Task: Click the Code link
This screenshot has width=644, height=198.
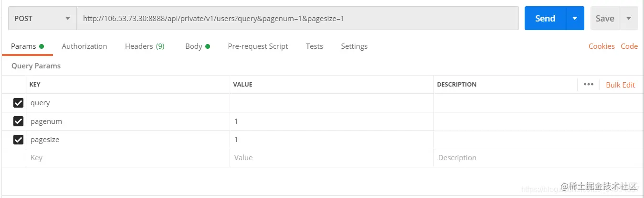Action: [x=629, y=46]
